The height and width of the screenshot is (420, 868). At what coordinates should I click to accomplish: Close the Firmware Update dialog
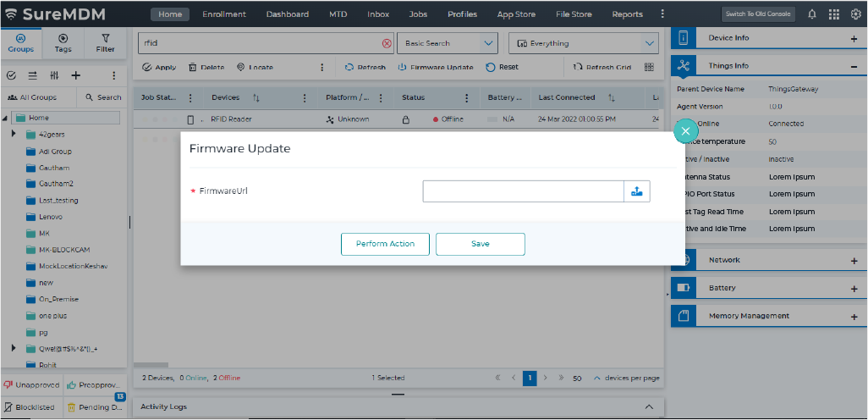685,130
